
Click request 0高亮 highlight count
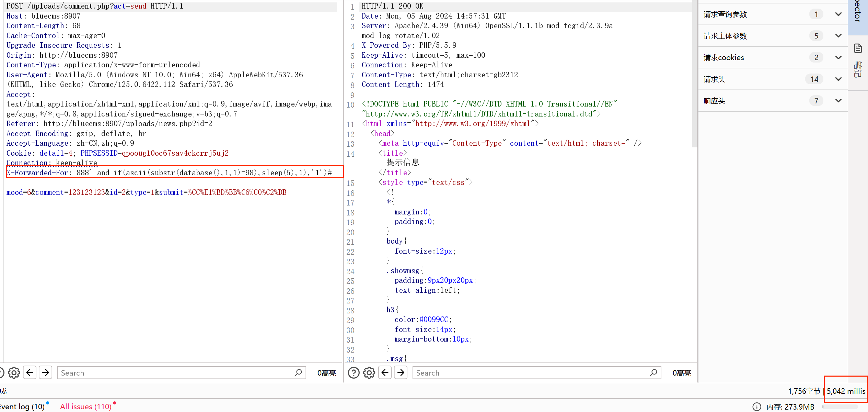(x=326, y=373)
